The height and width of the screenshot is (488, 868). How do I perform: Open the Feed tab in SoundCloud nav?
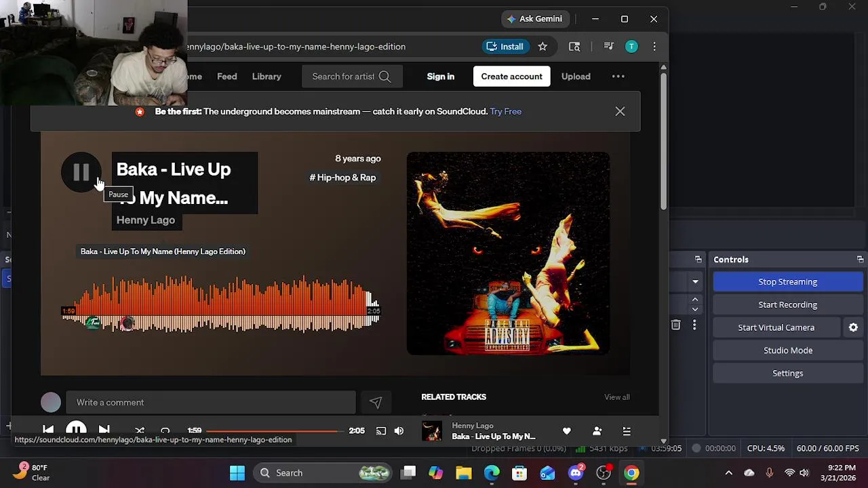(227, 77)
